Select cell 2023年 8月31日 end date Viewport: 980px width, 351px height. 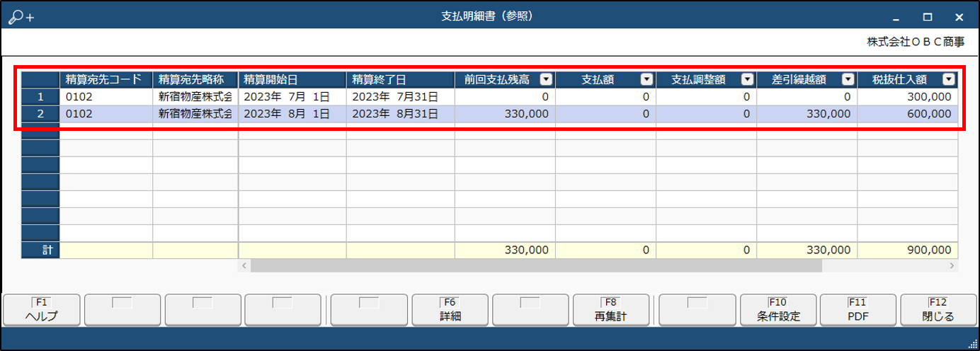400,113
